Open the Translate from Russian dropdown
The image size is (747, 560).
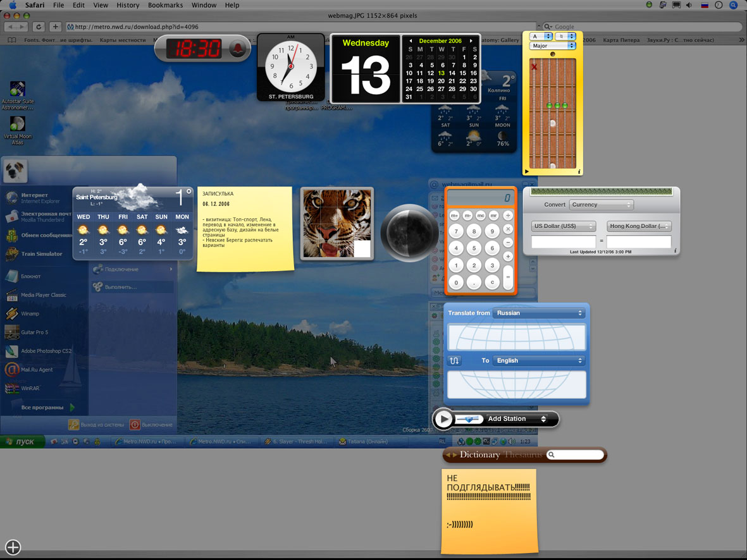coord(539,313)
